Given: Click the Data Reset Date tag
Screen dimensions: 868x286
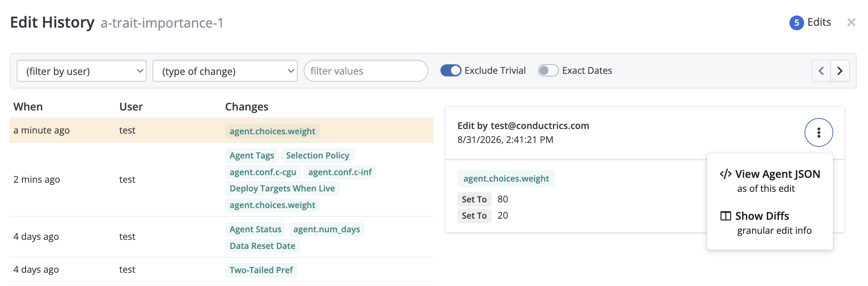Looking at the screenshot, I should tap(263, 246).
